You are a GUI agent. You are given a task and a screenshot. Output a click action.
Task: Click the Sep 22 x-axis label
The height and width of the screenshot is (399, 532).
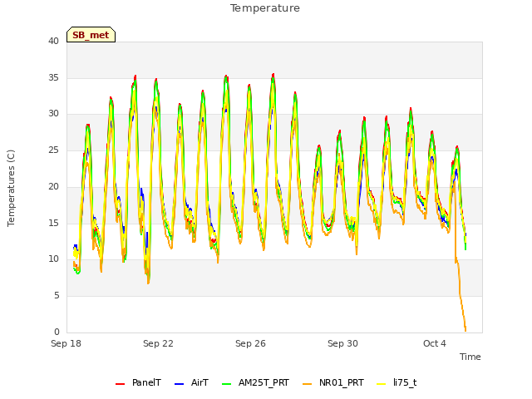(158, 343)
